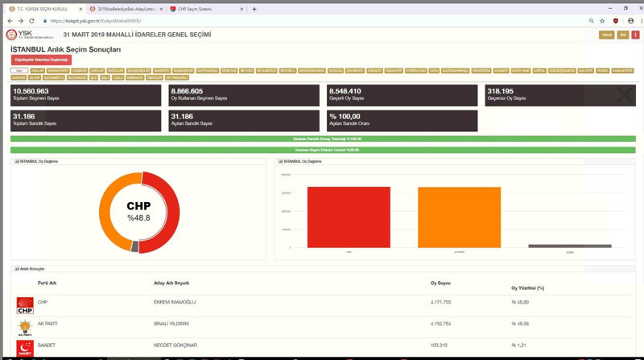
Task: Click the white Geri button
Action: [19, 71]
